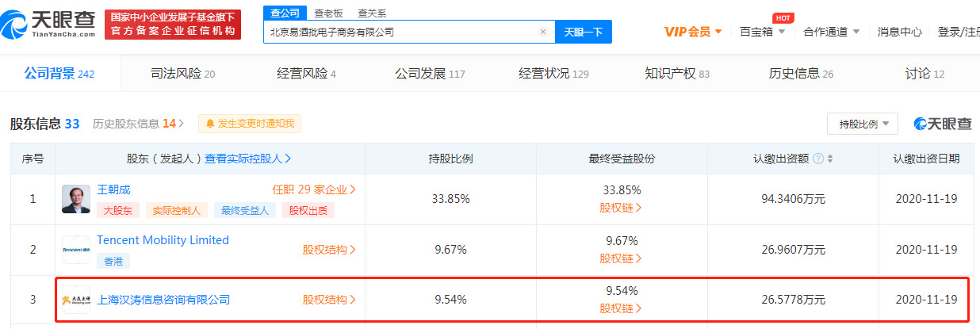The image size is (980, 329).
Task: Click the 持股比例 column header
Action: pyautogui.click(x=450, y=159)
